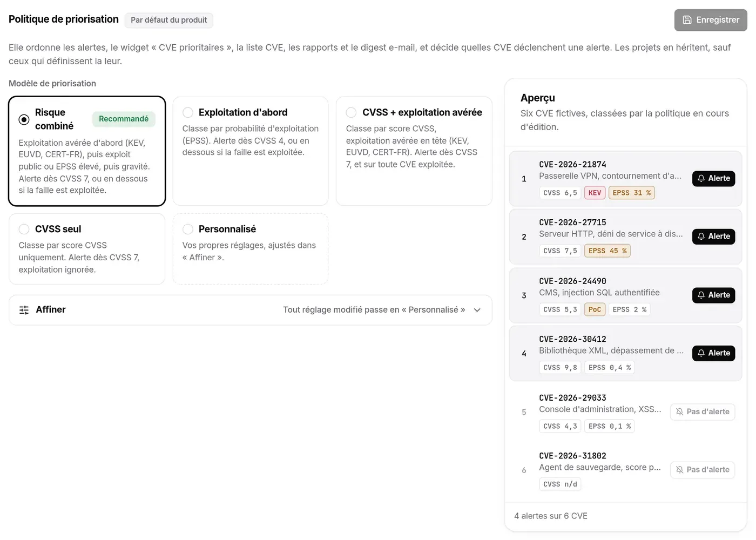This screenshot has width=756, height=540.
Task: Select the Exploitation d'abord radio button
Action: (188, 112)
